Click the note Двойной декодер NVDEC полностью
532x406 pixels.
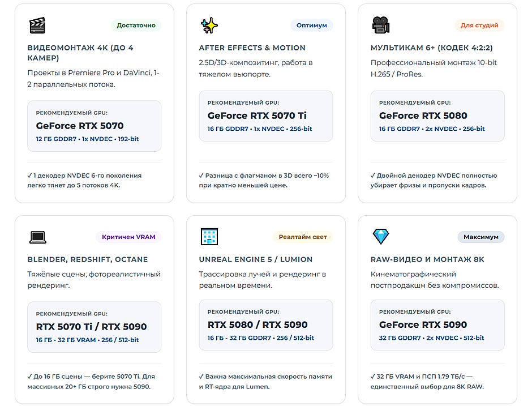coord(434,180)
